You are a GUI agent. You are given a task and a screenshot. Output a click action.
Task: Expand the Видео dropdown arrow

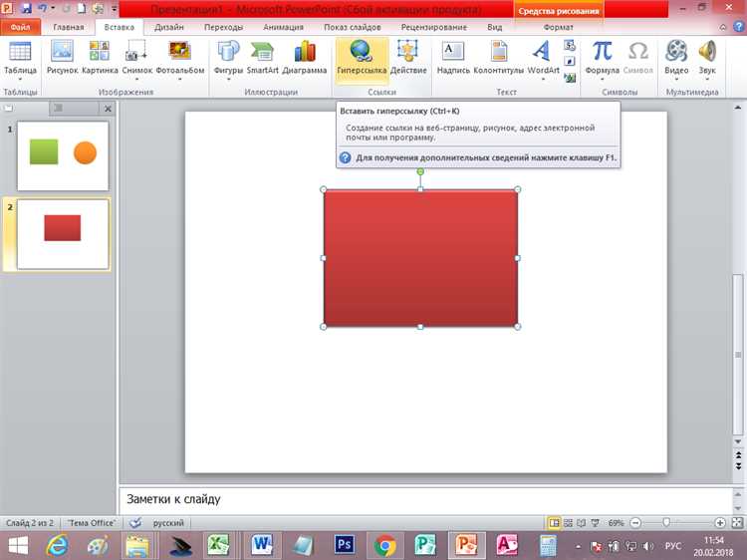coord(676,80)
